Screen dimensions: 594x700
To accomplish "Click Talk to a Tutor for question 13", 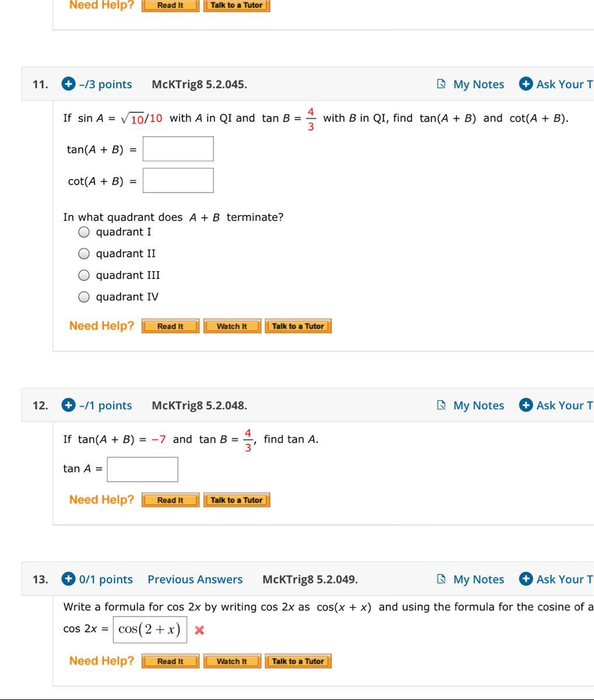I will (298, 662).
